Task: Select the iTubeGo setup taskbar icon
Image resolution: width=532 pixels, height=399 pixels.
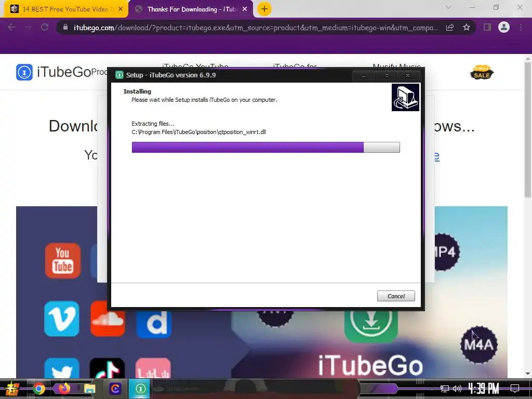Action: tap(140, 389)
